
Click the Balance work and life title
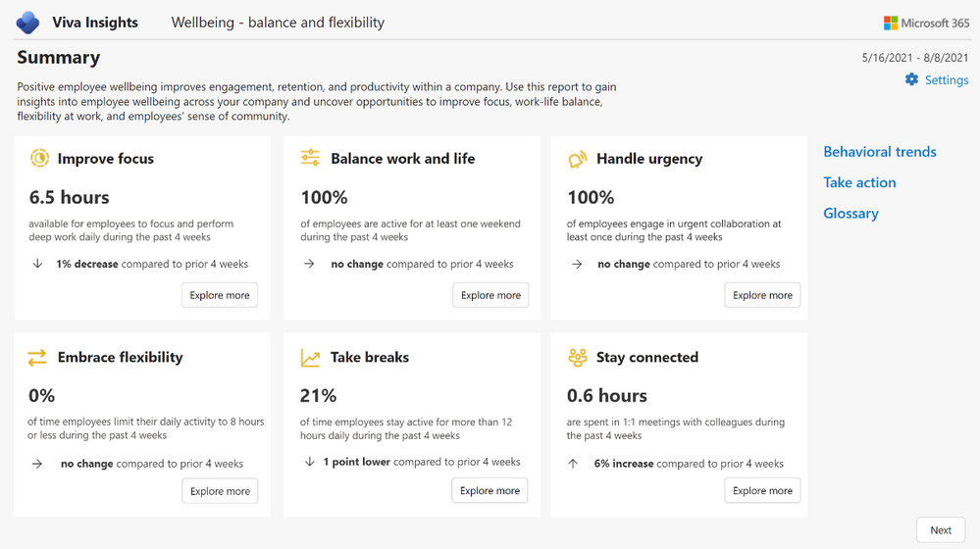pos(403,159)
